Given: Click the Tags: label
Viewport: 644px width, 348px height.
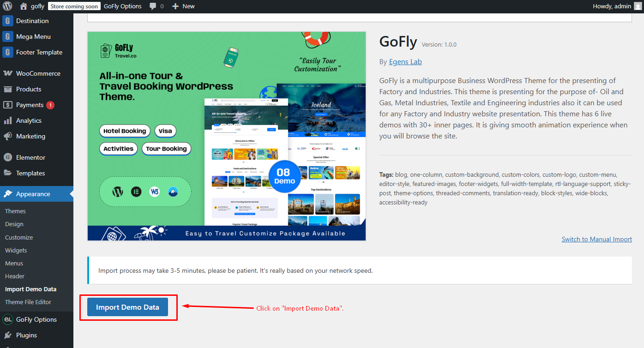Looking at the screenshot, I should tap(387, 174).
